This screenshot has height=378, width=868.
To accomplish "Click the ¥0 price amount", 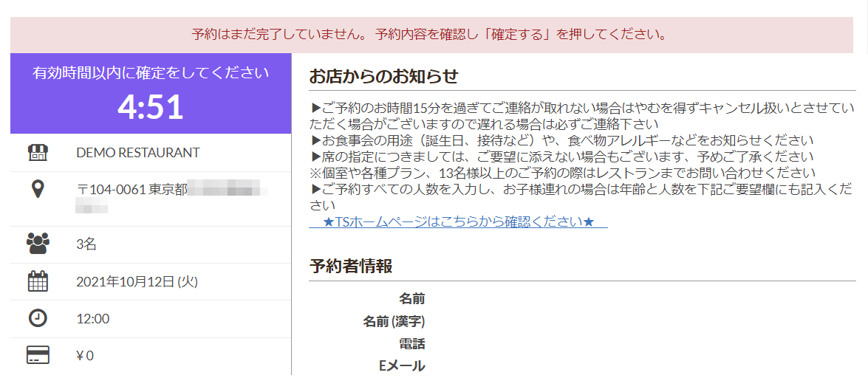I will click(x=85, y=356).
